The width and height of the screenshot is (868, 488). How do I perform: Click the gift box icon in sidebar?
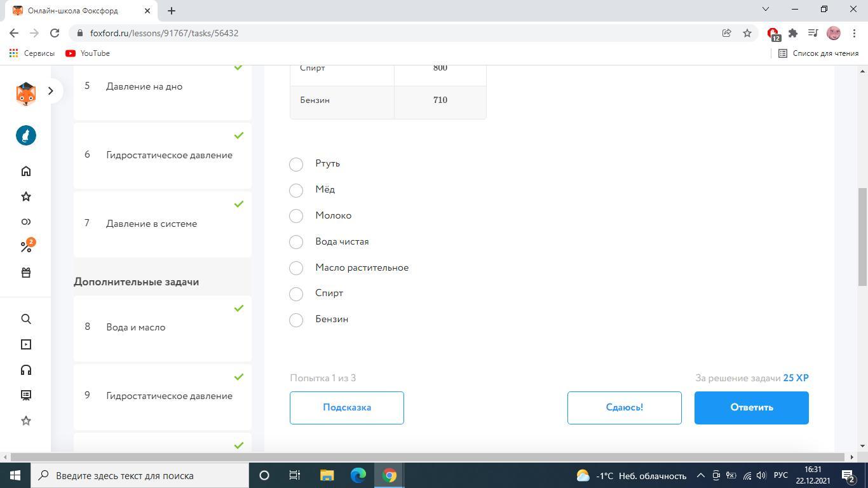point(26,273)
